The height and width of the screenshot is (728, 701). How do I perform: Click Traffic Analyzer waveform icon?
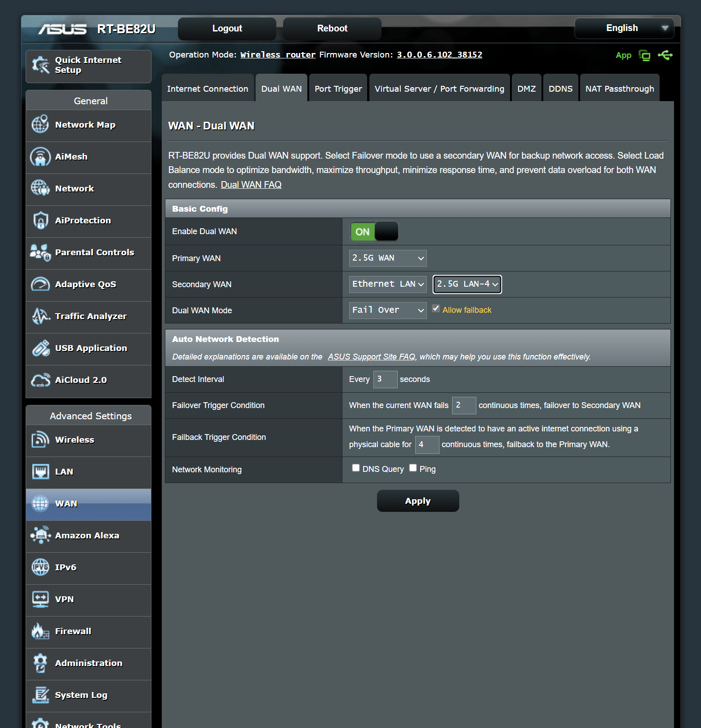(40, 316)
